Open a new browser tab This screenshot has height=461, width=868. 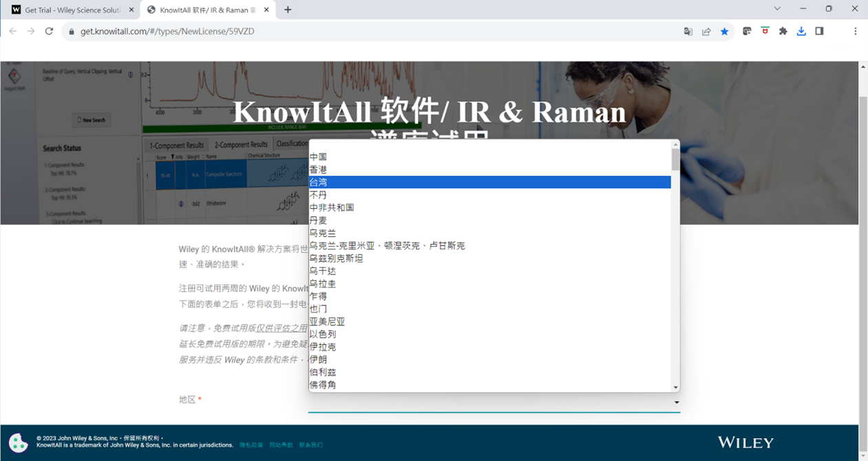click(288, 10)
